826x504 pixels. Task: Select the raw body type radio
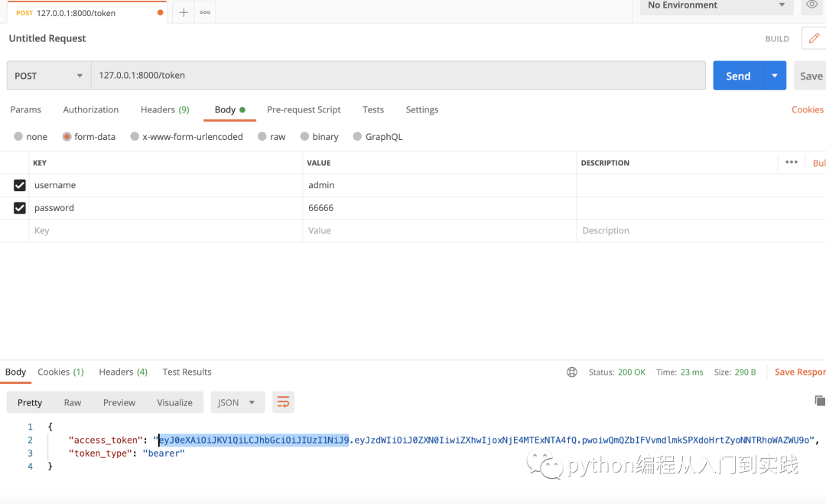tap(262, 136)
